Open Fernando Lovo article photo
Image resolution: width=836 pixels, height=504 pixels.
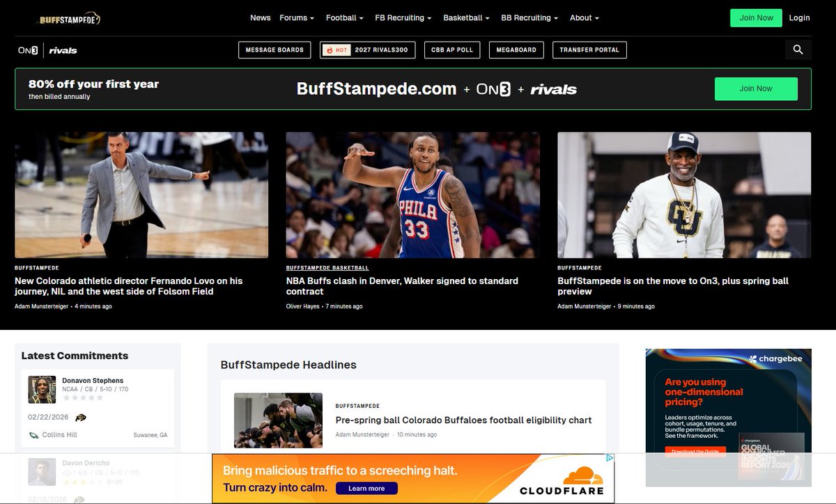(x=141, y=195)
